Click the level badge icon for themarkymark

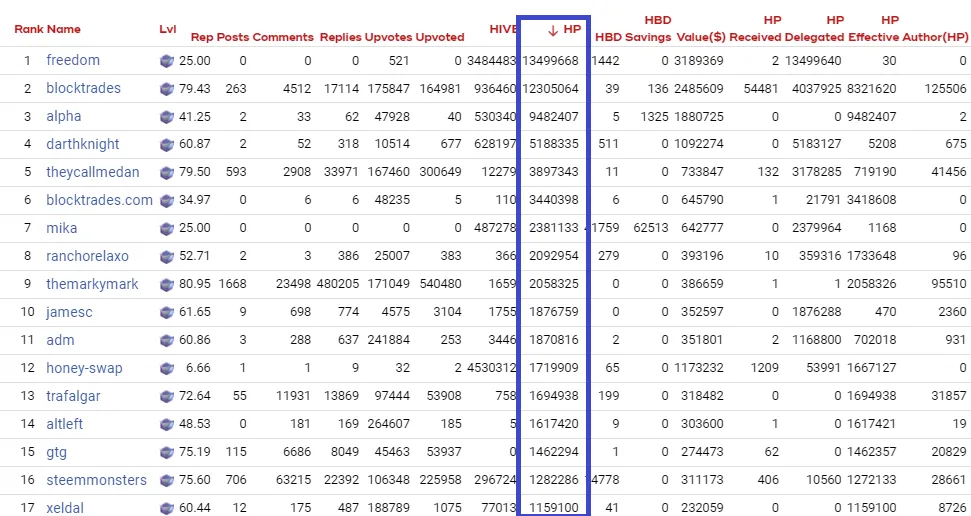(167, 284)
